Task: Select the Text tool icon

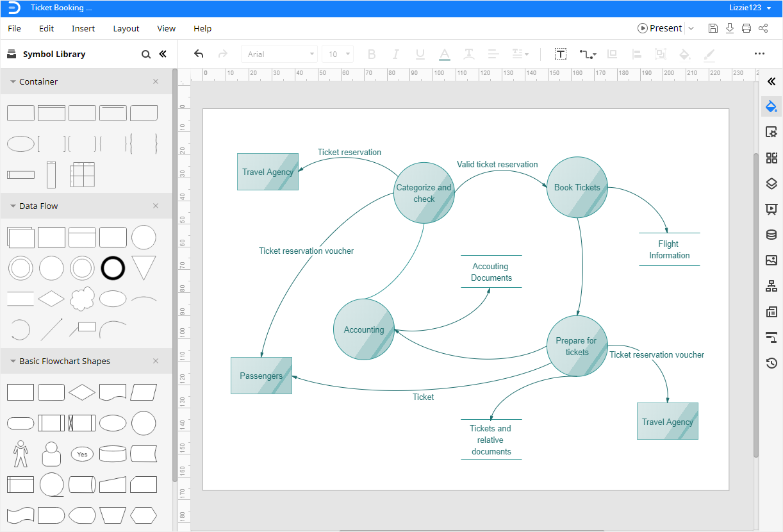Action: 561,54
